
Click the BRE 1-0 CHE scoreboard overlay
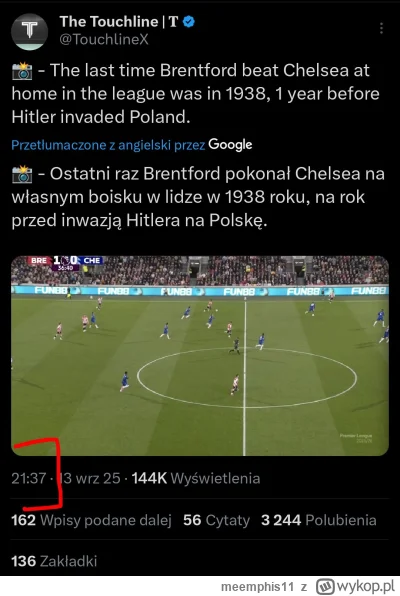65,263
